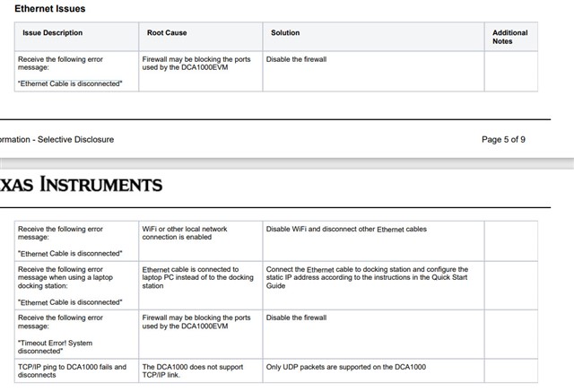Click 'WiFi or other local network connection is enabled'
574x392 pixels.
coord(185,233)
